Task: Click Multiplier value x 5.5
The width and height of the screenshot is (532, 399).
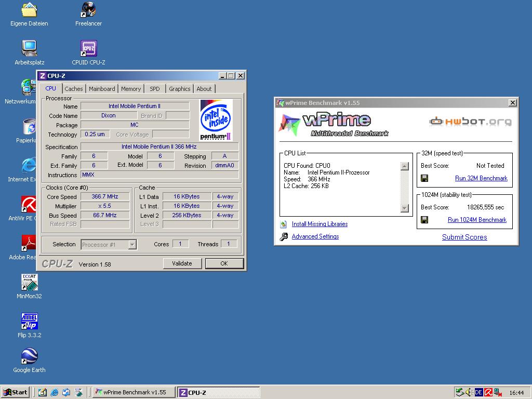Action: tap(105, 206)
